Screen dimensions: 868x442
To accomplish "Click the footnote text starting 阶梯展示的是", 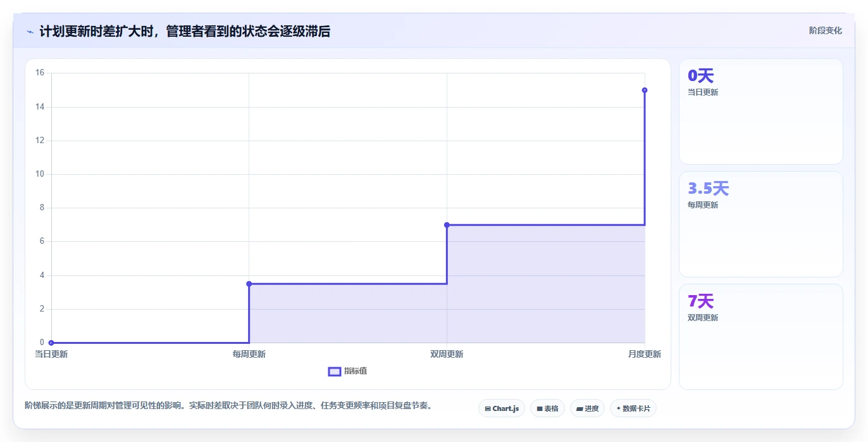I will pyautogui.click(x=228, y=405).
